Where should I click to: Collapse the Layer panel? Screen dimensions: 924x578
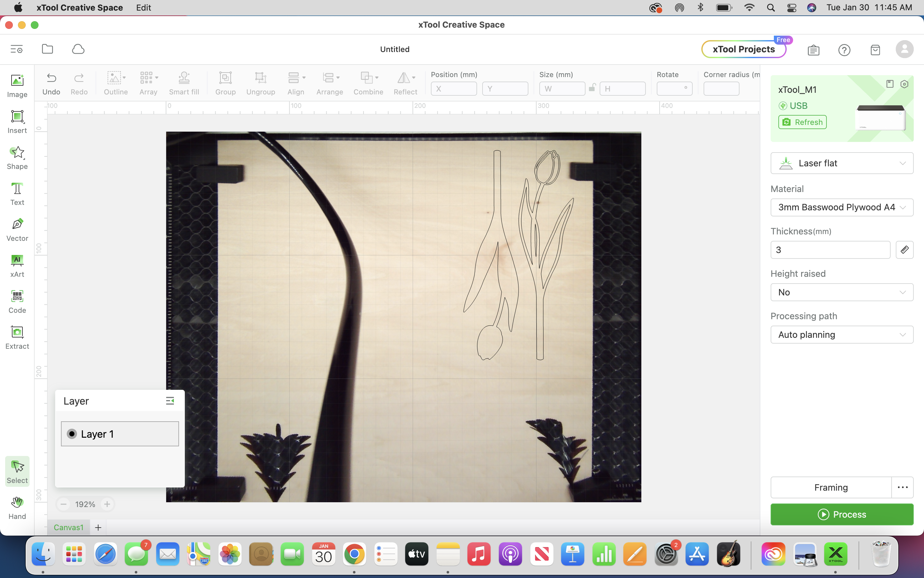170,401
